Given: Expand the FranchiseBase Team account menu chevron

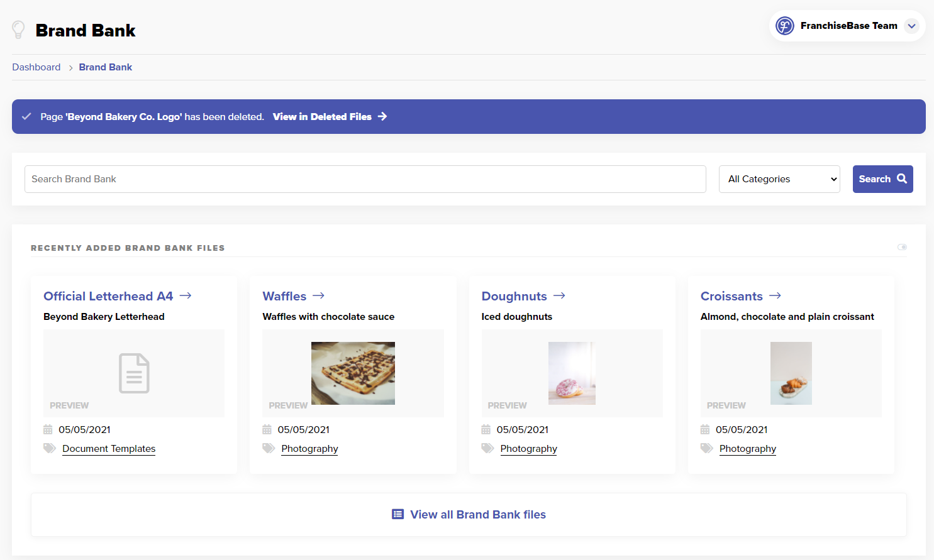Looking at the screenshot, I should coord(911,26).
